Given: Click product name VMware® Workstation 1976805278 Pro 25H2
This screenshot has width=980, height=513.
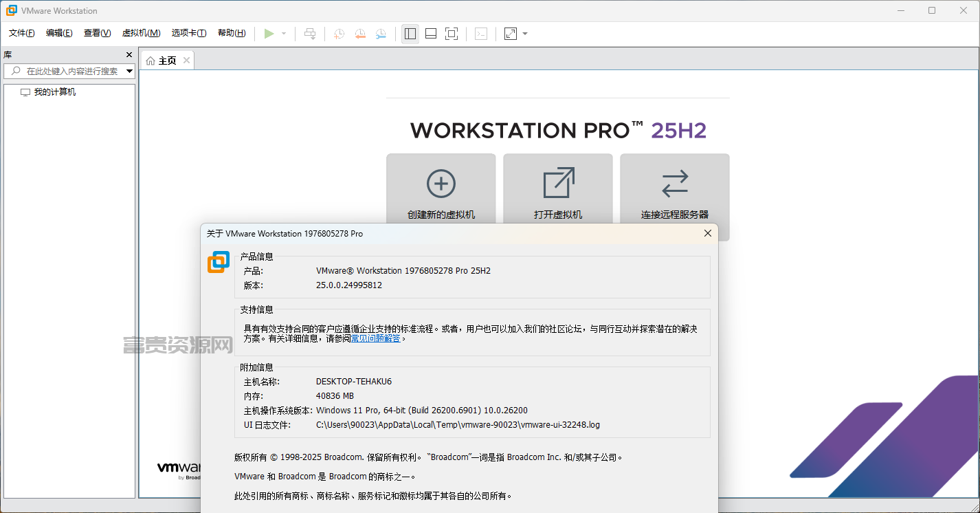Looking at the screenshot, I should [403, 270].
